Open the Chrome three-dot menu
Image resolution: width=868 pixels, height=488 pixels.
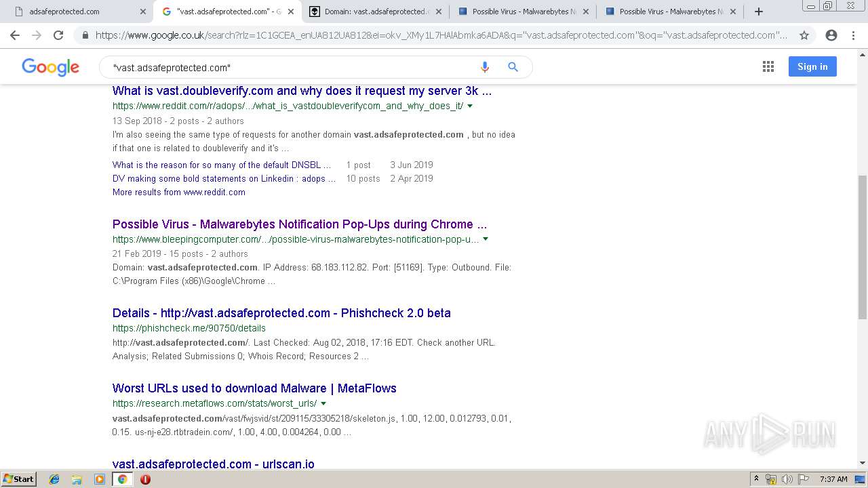853,35
